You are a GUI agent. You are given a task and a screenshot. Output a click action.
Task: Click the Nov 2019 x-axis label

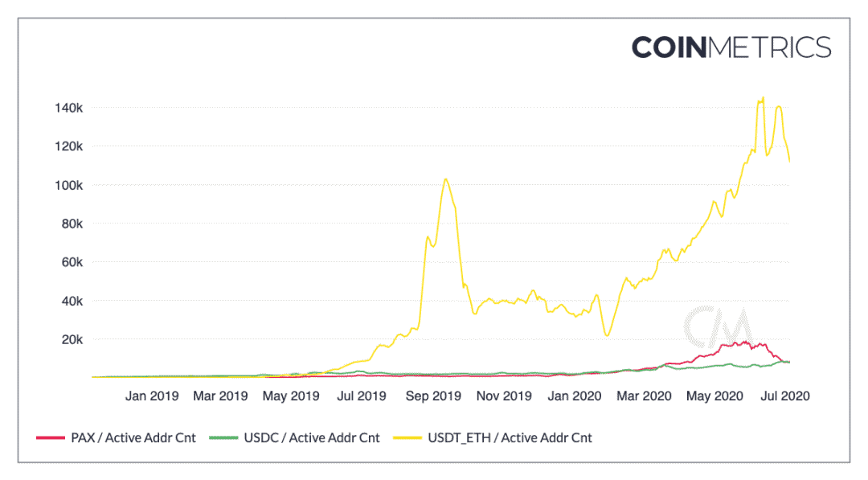click(x=504, y=396)
